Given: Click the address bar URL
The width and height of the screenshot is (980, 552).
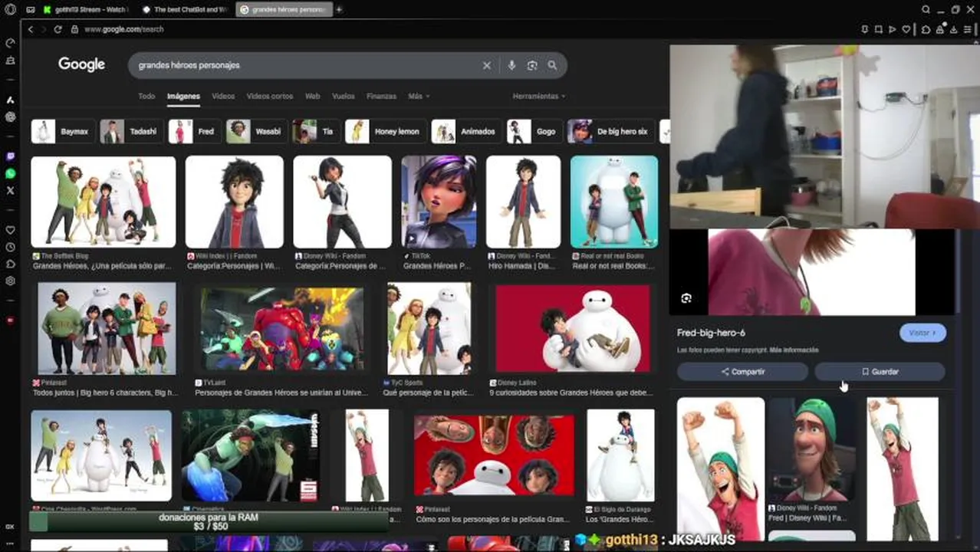Looking at the screenshot, I should [123, 29].
